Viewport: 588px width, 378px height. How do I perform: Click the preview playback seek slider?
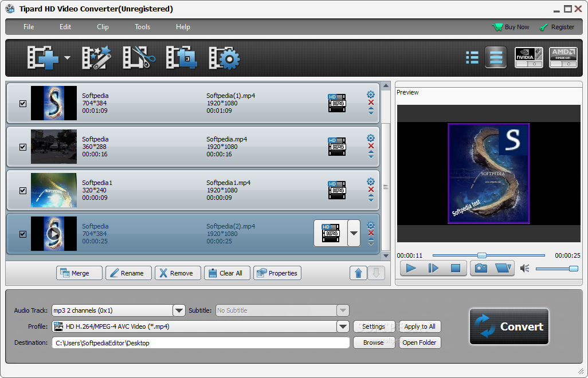point(489,255)
